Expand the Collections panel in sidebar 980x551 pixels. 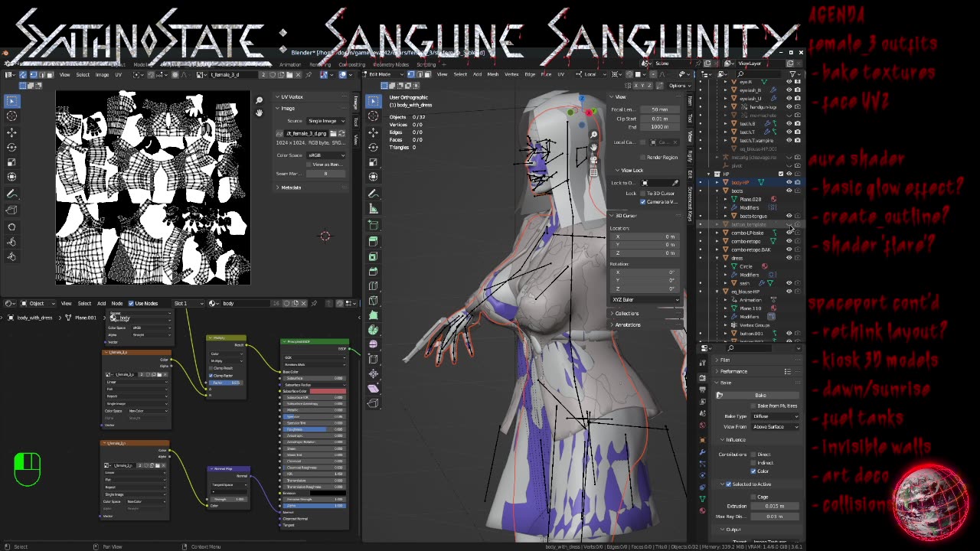click(x=626, y=313)
